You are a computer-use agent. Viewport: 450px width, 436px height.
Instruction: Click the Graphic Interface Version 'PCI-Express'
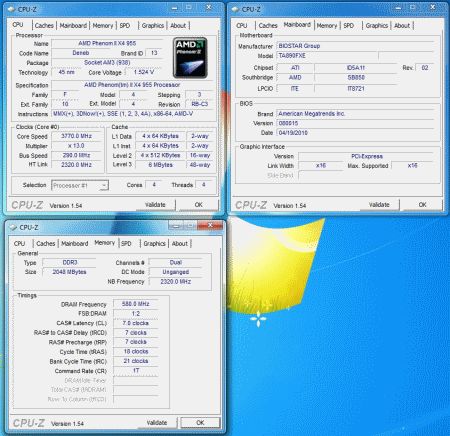pyautogui.click(x=366, y=156)
